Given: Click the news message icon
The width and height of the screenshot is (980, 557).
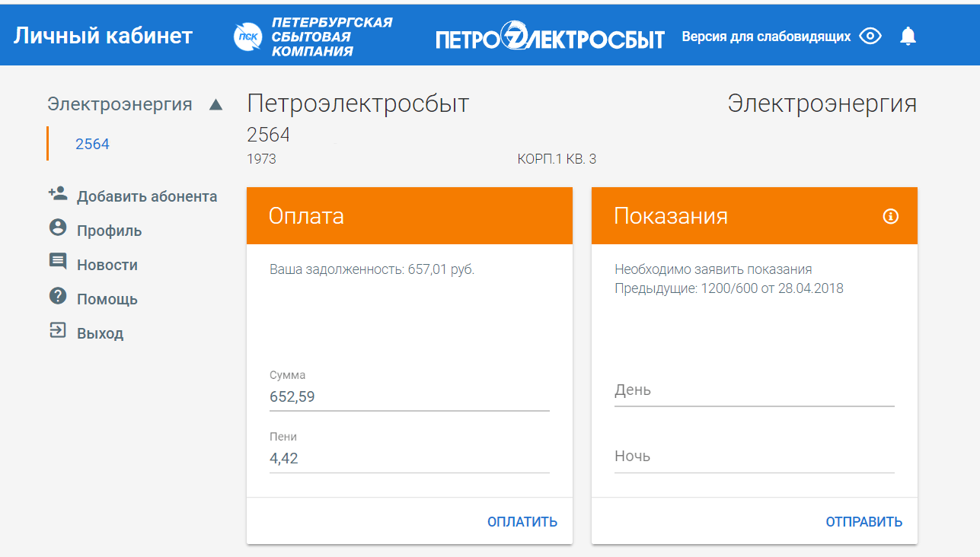Looking at the screenshot, I should point(58,263).
